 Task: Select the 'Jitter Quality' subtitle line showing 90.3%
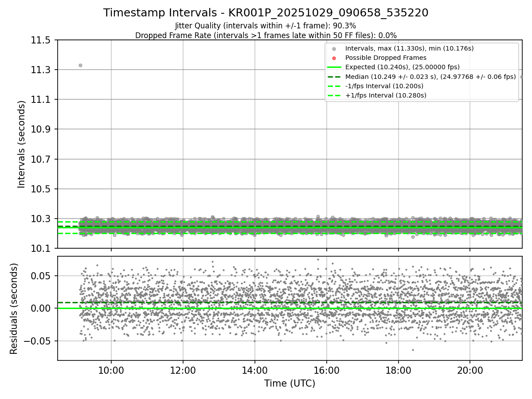(x=266, y=26)
